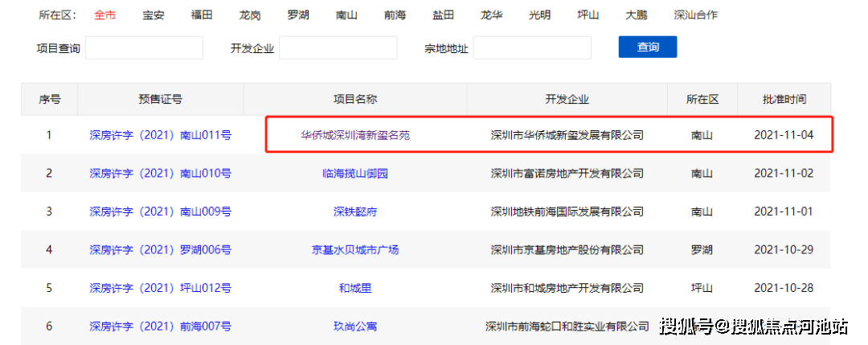Open project 临海揽山御园
Viewport: 868px width, 345px height.
pos(355,173)
